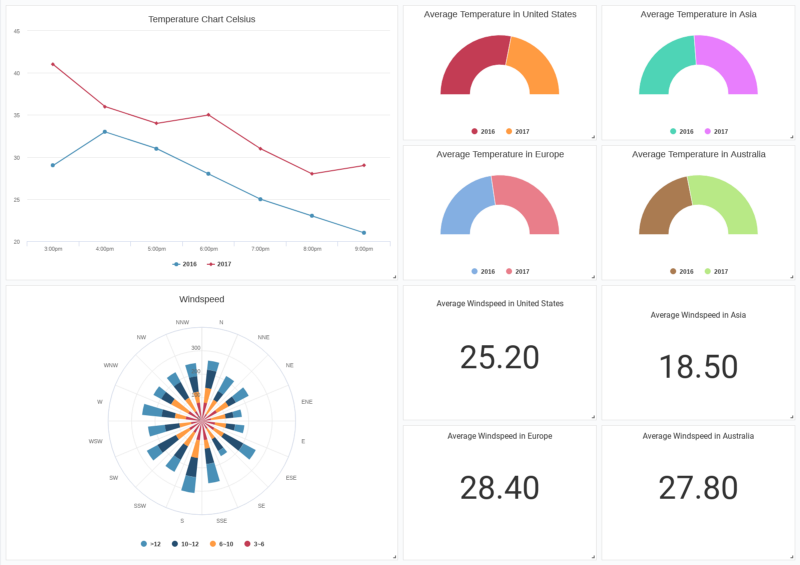Screen dimensions: 800x565
Task: Toggle 2017 series in Temperature Chart legend
Action: click(218, 264)
